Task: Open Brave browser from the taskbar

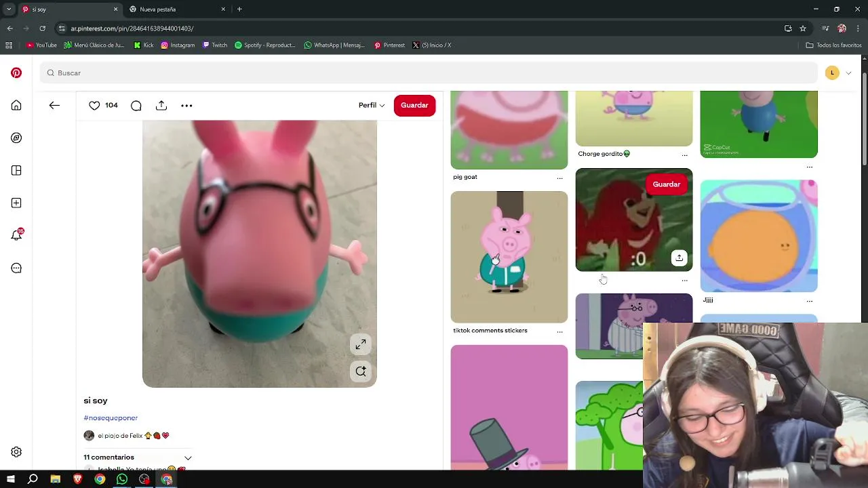Action: click(x=77, y=479)
